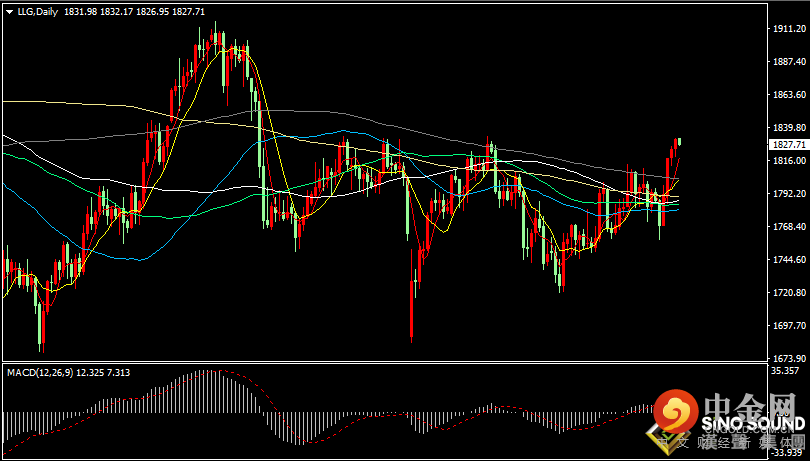The width and height of the screenshot is (810, 461).
Task: Click the 1816.00 price axis label
Action: (x=791, y=161)
